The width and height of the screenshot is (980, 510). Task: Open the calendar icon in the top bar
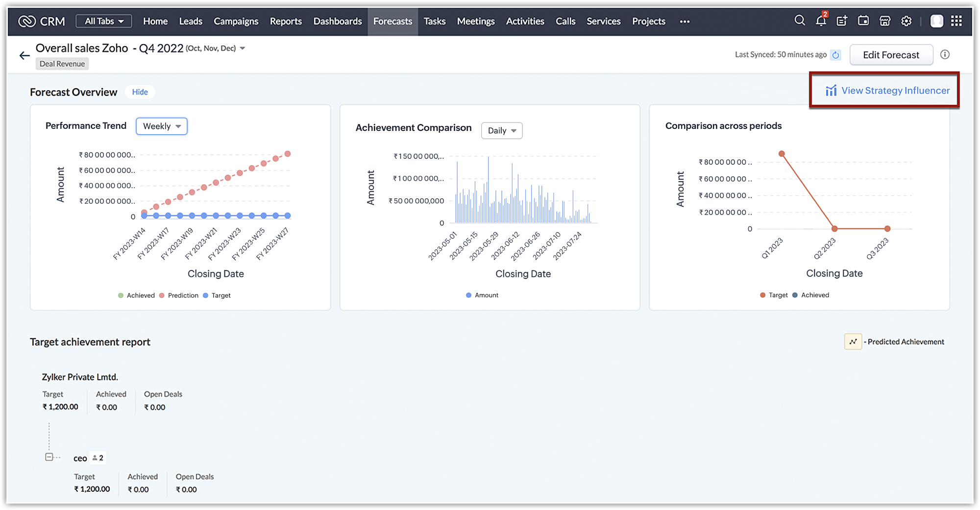tap(863, 21)
